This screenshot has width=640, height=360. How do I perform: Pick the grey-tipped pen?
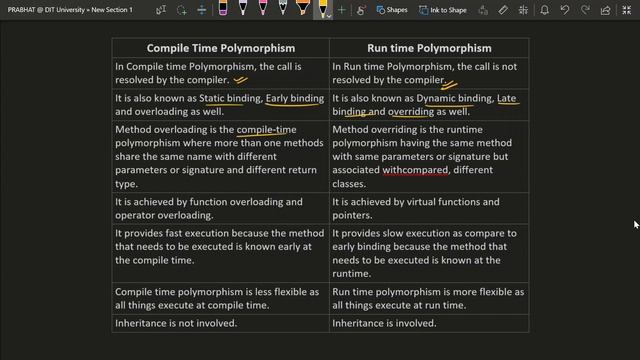point(283,8)
